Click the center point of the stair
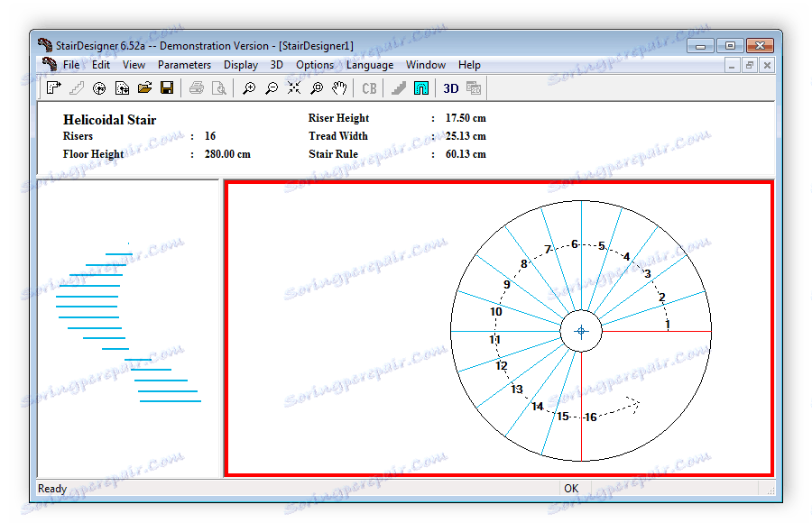This screenshot has height=532, width=812. click(581, 331)
